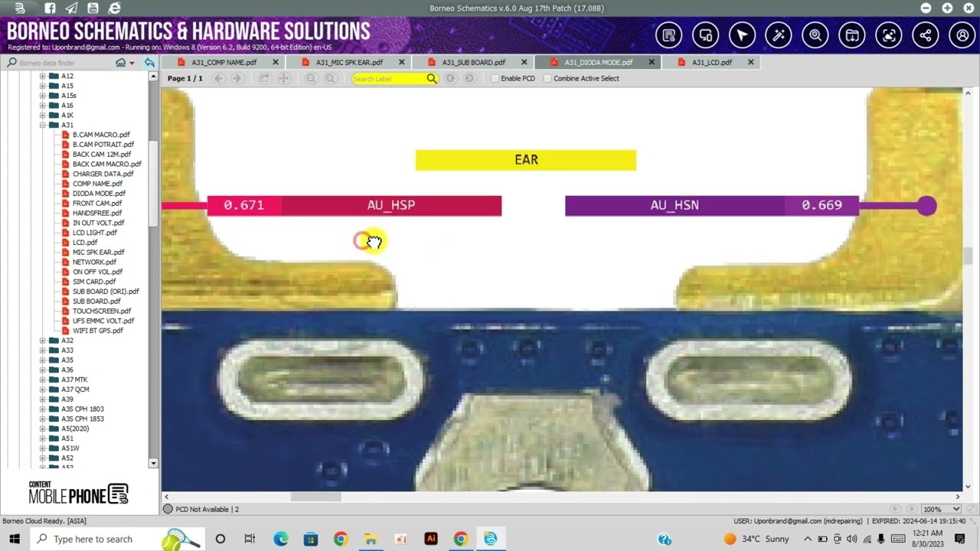980x551 pixels.
Task: Open the Telegram paper-plane icon
Action: click(x=71, y=8)
